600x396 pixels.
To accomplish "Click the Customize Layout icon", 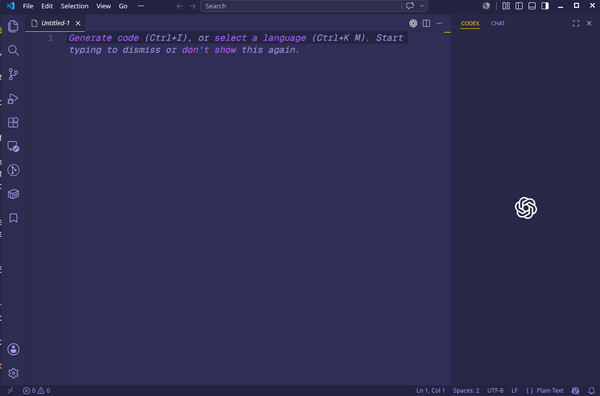I will [x=506, y=6].
